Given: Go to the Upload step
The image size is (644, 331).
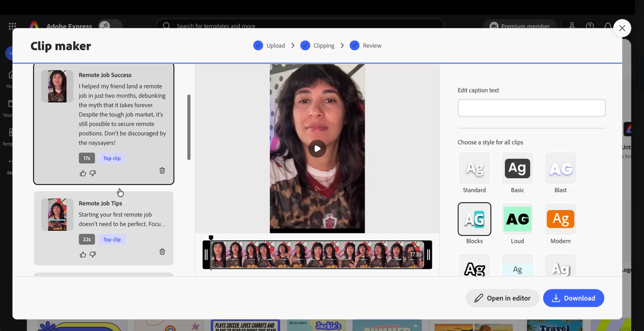Looking at the screenshot, I should click(x=269, y=45).
